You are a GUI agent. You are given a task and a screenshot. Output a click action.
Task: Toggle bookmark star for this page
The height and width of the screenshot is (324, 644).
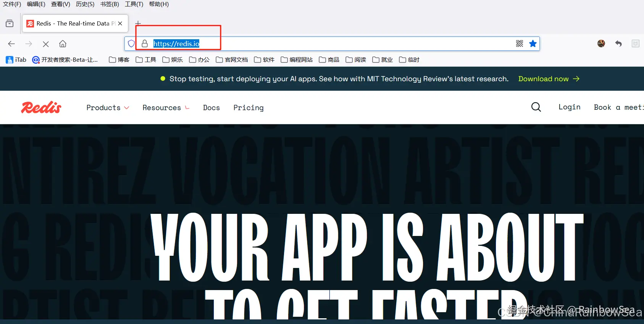pos(533,44)
